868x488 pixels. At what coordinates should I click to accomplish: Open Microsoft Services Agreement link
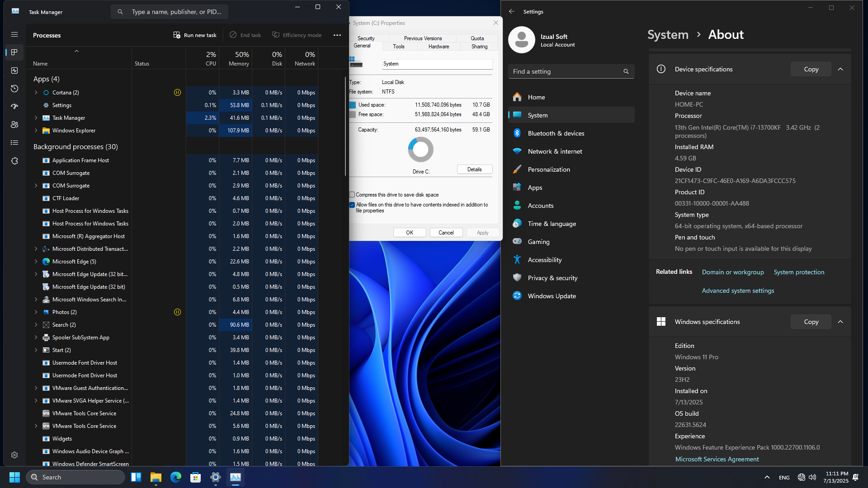click(x=717, y=459)
